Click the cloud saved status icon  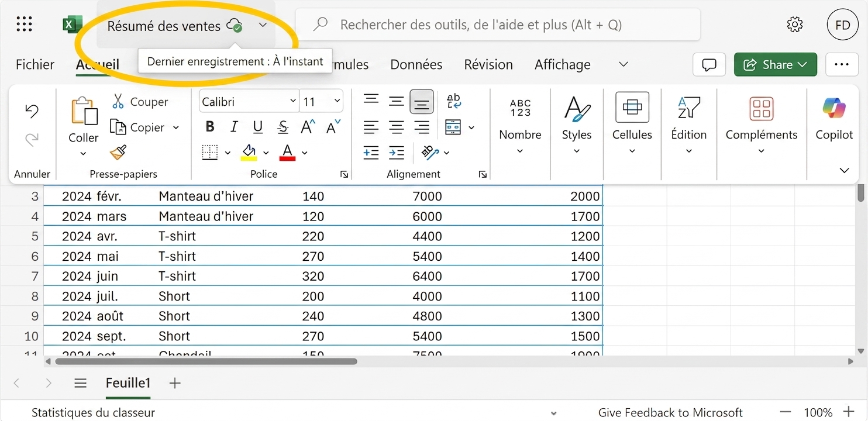(235, 25)
